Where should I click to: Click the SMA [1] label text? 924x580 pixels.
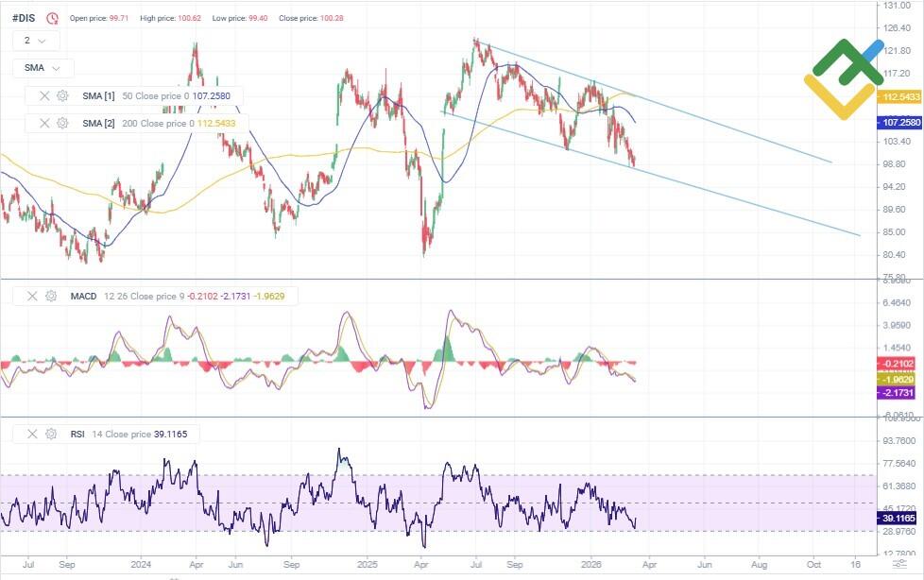[98, 95]
